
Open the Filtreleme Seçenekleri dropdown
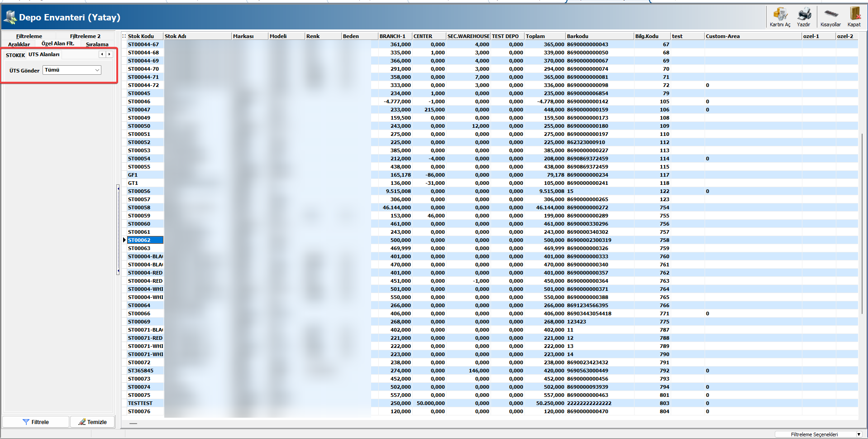pos(858,434)
